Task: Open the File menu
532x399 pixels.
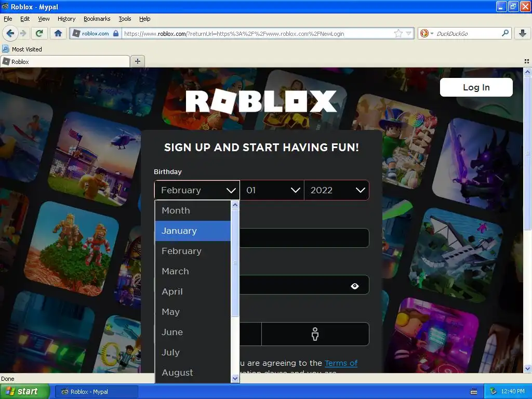Action: pyautogui.click(x=8, y=19)
